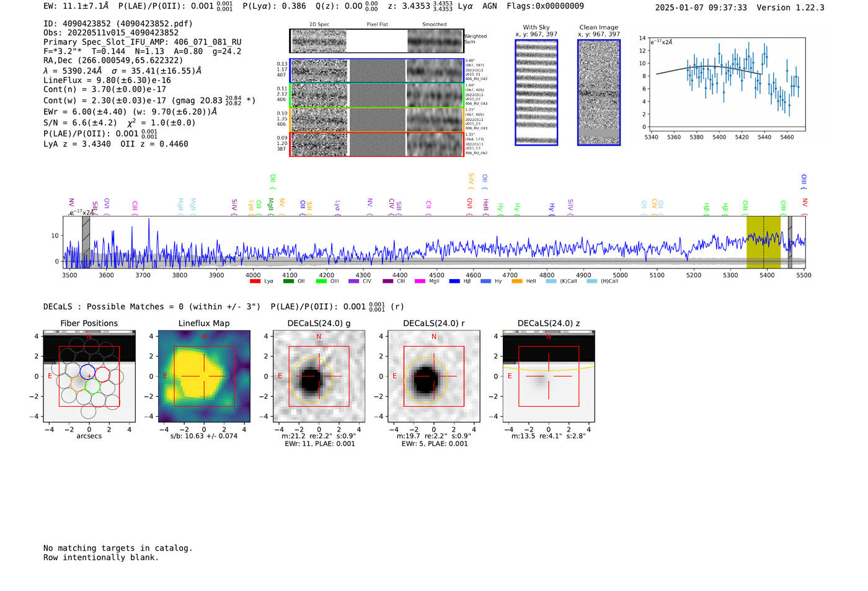Click the 'EW: 11.1±7.1Å' header value
The height and width of the screenshot is (591, 868).
(x=76, y=6)
